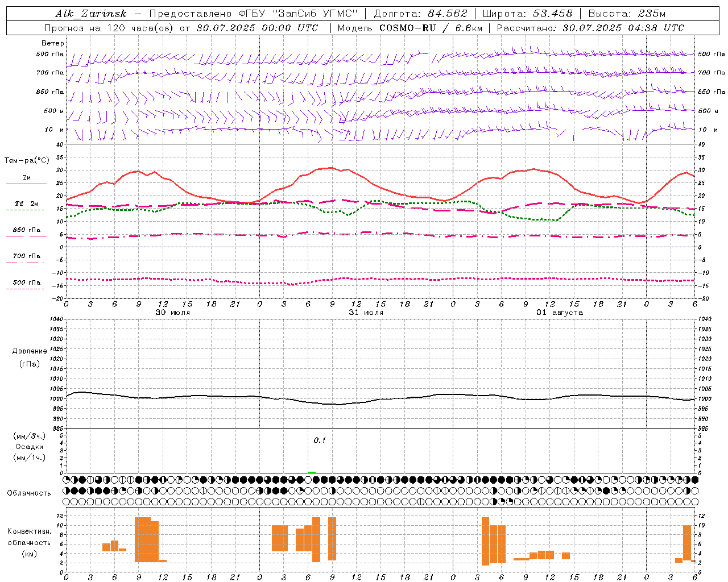Click the '0.1' precipitation amount value
The width and height of the screenshot is (728, 582).
(320, 440)
